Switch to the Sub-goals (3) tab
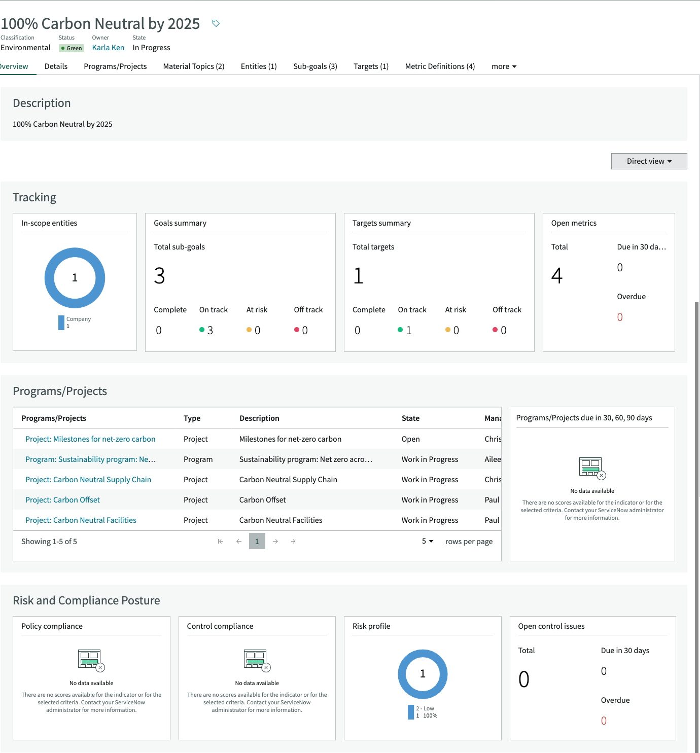Screen dimensions: 700x753 [315, 66]
